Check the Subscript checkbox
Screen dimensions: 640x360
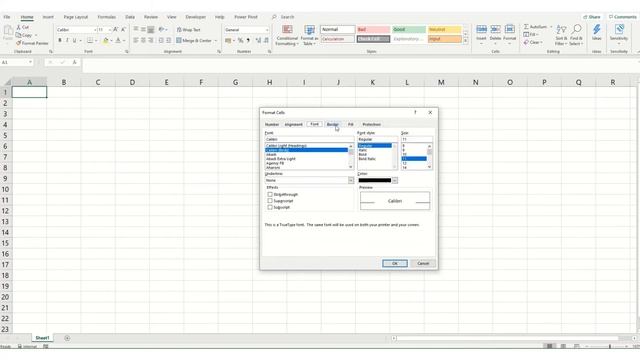tap(270, 207)
